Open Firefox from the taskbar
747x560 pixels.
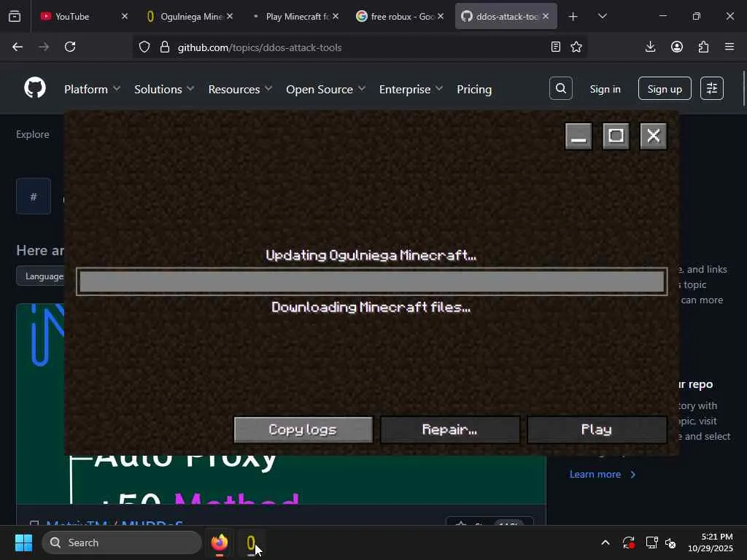click(219, 542)
